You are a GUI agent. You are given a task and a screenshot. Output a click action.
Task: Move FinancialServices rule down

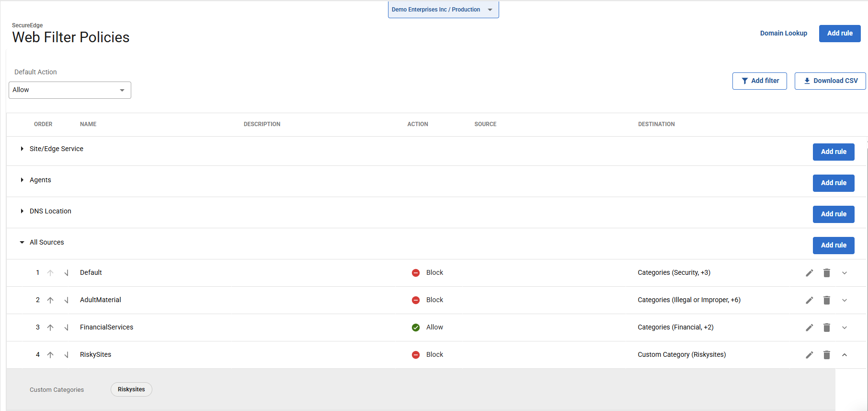click(x=66, y=328)
